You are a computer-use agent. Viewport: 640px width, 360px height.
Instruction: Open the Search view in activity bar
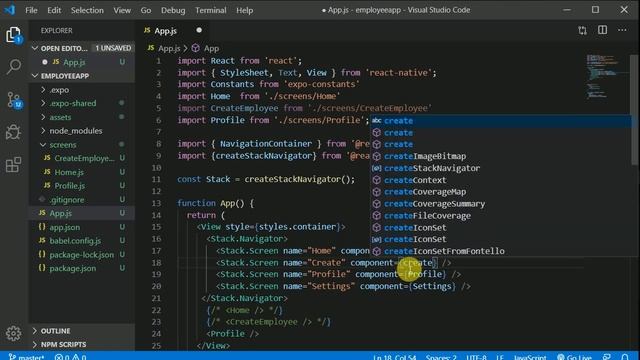(x=13, y=67)
